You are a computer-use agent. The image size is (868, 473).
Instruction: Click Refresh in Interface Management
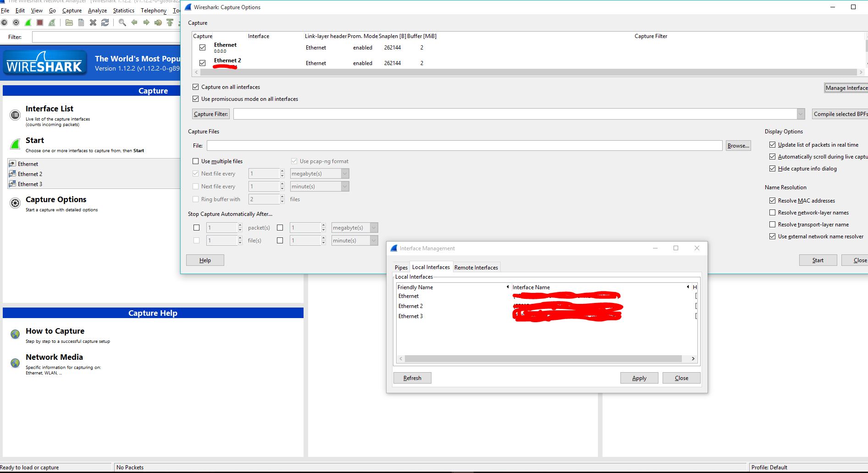412,378
